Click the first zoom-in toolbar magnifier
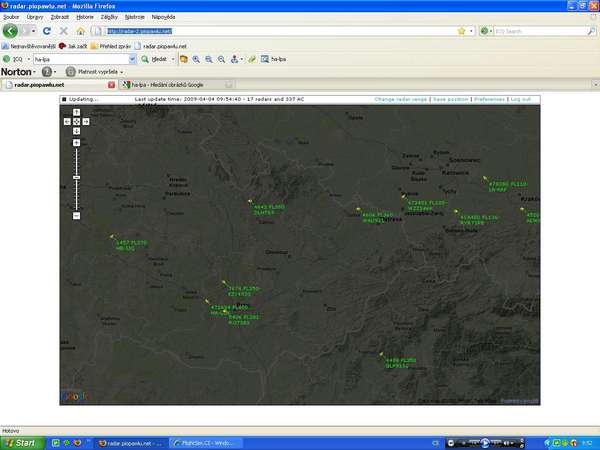 tap(196, 59)
